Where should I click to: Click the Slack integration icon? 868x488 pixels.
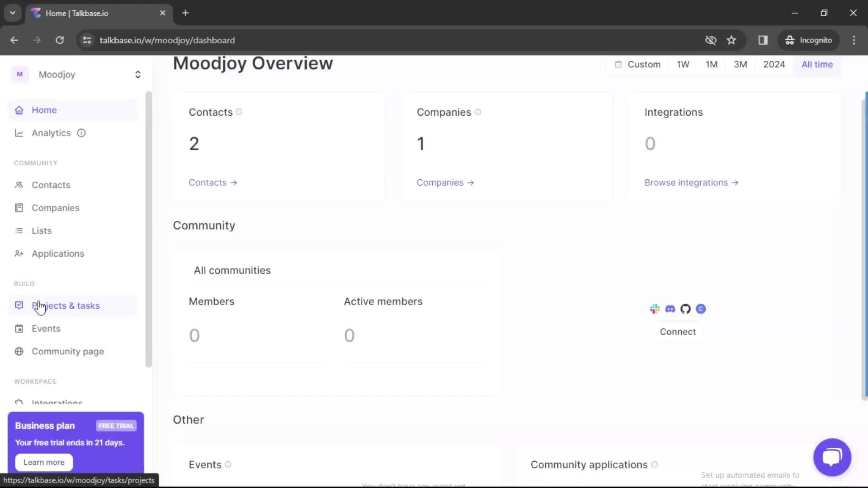click(655, 309)
